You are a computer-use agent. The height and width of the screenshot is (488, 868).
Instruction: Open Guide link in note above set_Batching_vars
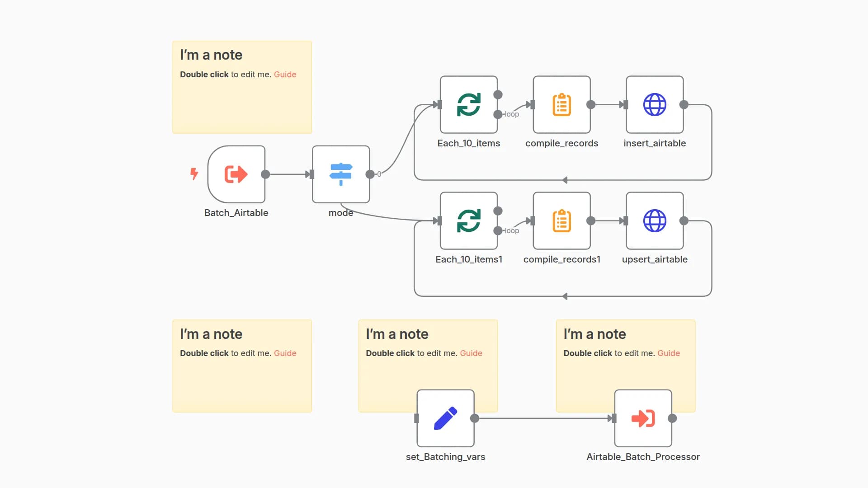click(x=471, y=353)
